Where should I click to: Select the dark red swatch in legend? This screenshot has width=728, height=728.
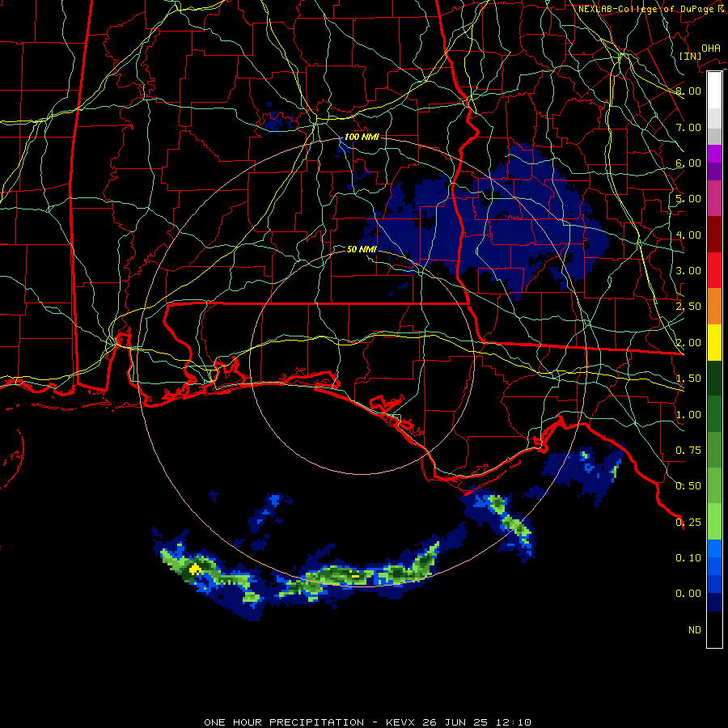tap(714, 235)
